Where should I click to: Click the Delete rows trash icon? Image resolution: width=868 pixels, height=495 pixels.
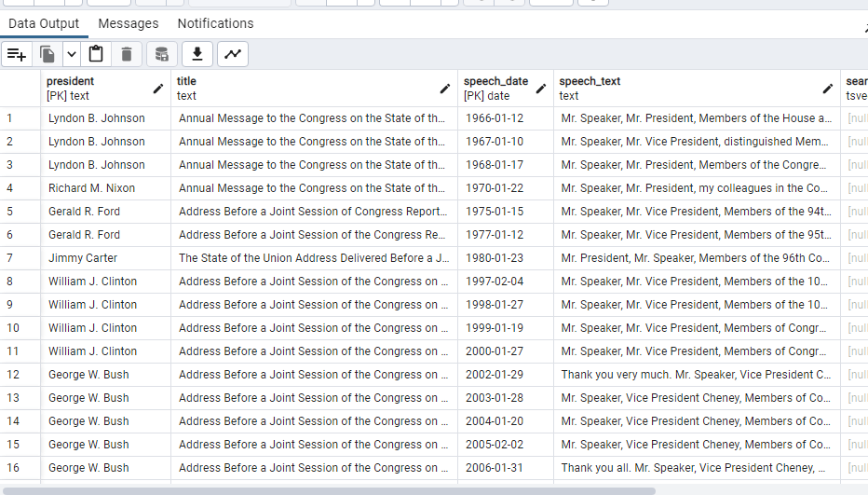pos(127,54)
